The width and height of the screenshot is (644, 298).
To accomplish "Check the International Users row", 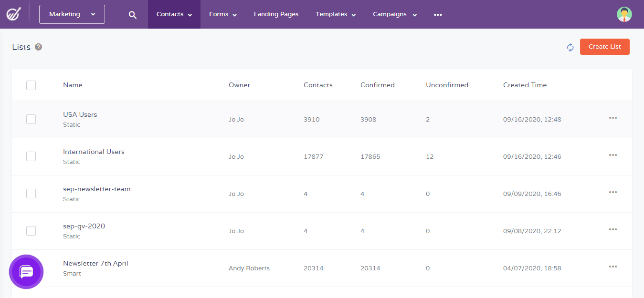I will click(x=31, y=156).
